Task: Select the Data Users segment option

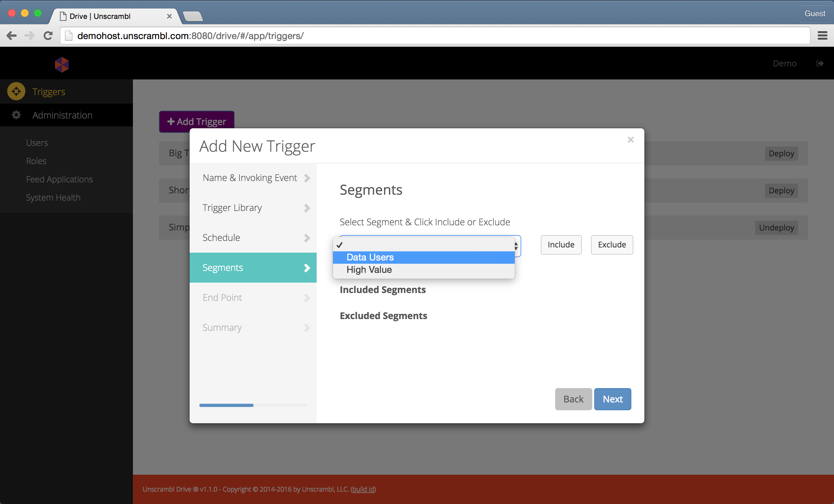Action: (x=424, y=258)
